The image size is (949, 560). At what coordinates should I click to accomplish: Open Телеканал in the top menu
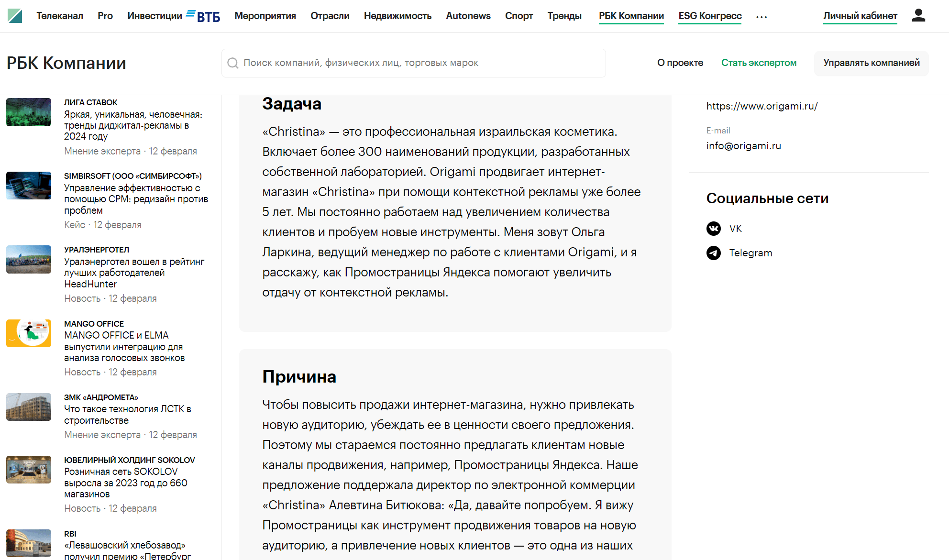(x=60, y=16)
